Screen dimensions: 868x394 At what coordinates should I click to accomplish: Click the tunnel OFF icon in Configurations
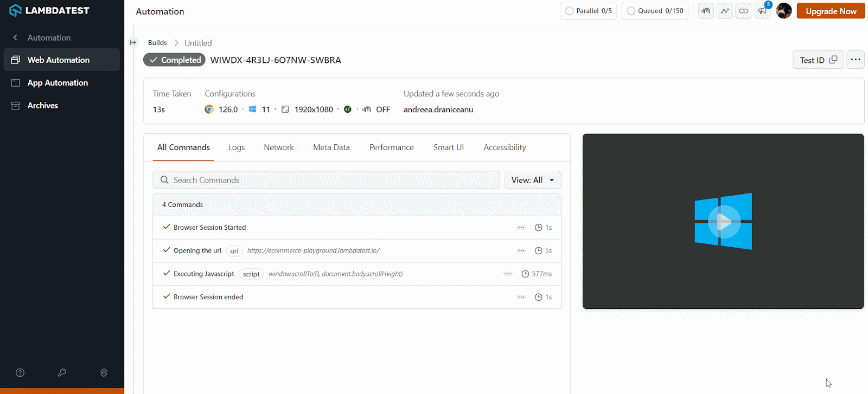point(367,109)
